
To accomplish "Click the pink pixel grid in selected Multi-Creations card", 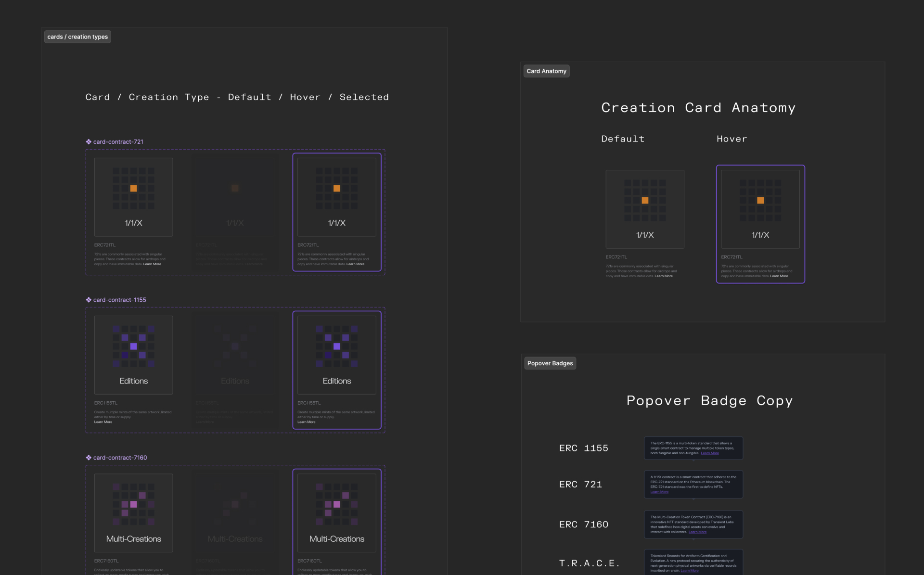I will (x=337, y=504).
